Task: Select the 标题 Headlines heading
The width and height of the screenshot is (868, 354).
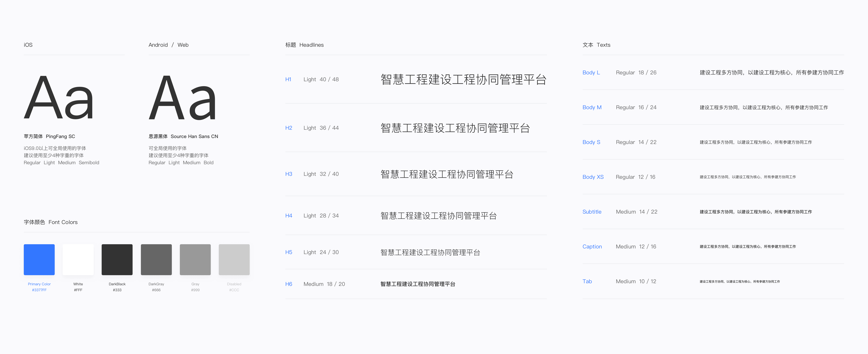Action: pyautogui.click(x=304, y=45)
